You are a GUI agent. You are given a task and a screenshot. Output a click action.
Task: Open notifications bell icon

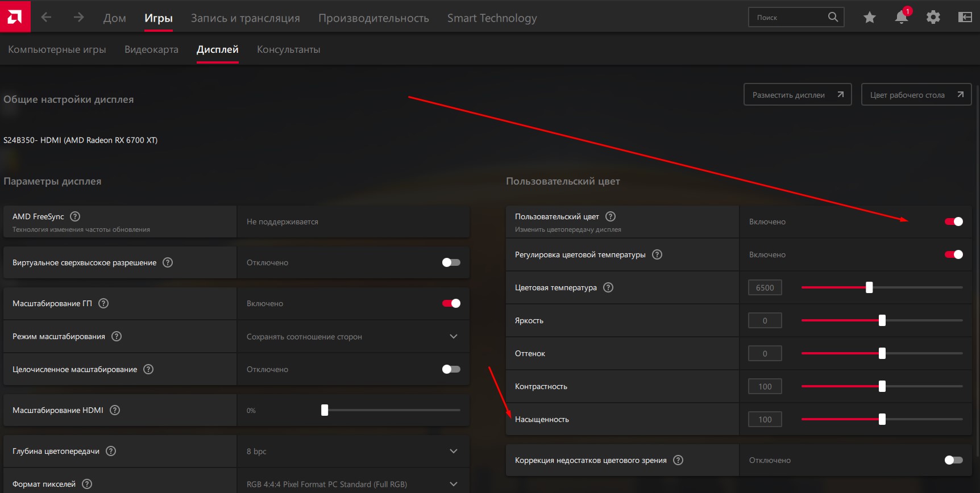(902, 16)
